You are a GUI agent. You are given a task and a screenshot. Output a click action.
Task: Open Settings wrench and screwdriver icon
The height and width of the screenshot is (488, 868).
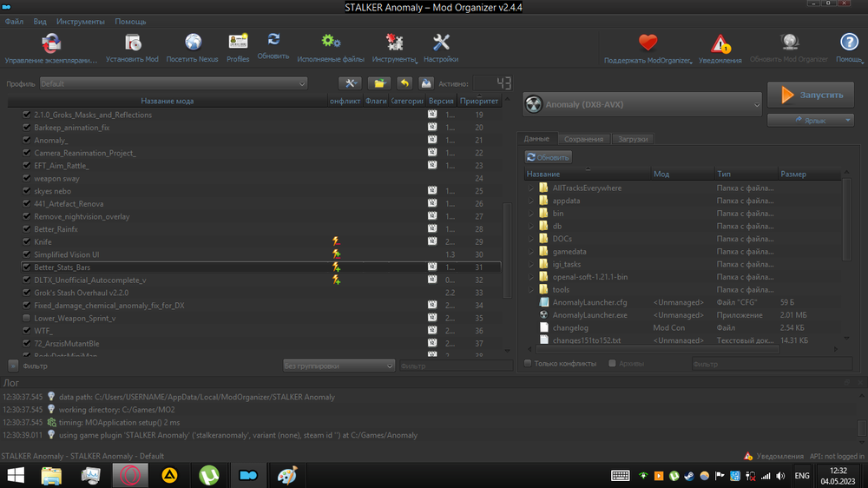(441, 43)
